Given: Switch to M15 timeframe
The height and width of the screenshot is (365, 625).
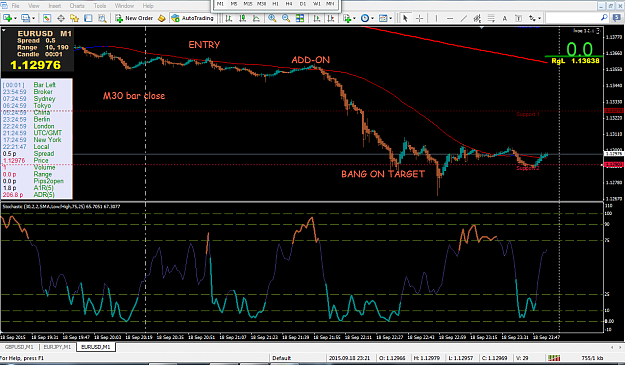Looking at the screenshot, I should pos(248,4).
